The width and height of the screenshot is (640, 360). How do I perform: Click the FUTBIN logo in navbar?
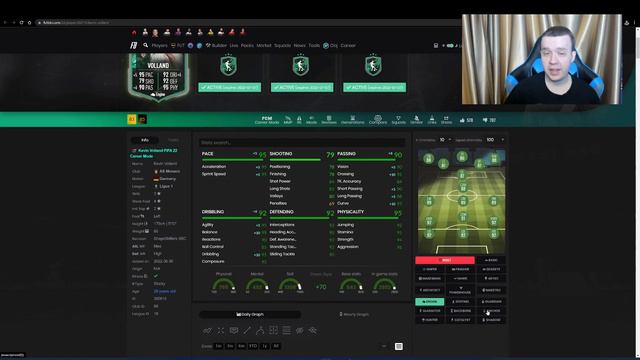(x=133, y=45)
